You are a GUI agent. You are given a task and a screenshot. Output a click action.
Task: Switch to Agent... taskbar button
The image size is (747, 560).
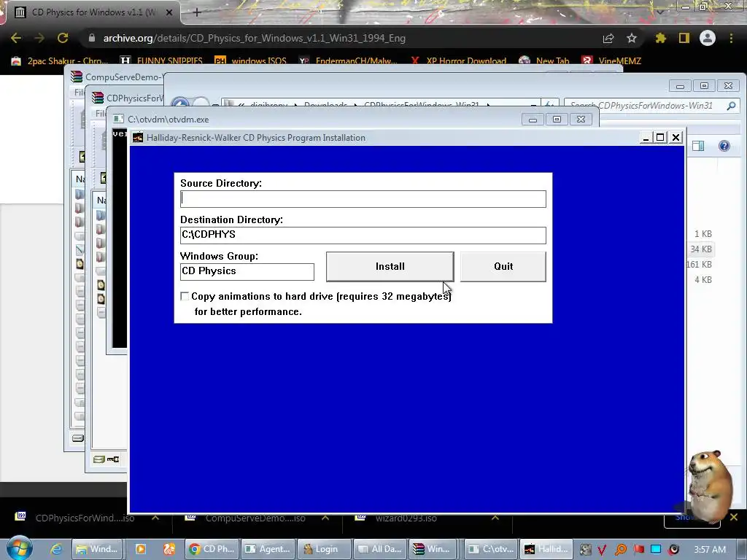coord(268,549)
